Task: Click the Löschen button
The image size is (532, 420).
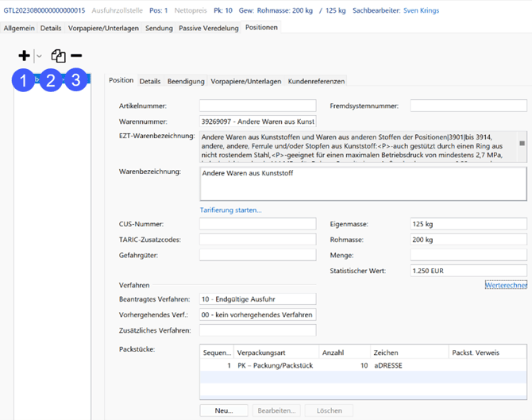Action: point(329,410)
